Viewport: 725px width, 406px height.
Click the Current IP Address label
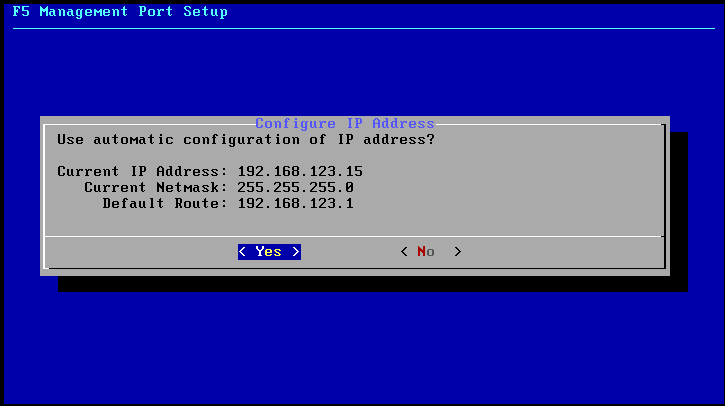click(x=142, y=172)
